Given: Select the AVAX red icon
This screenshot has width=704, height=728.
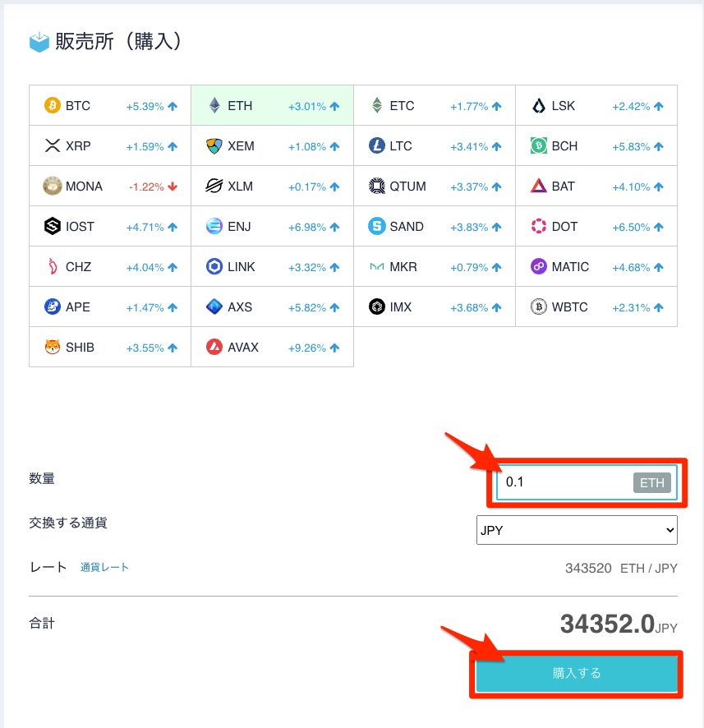Looking at the screenshot, I should pyautogui.click(x=214, y=347).
